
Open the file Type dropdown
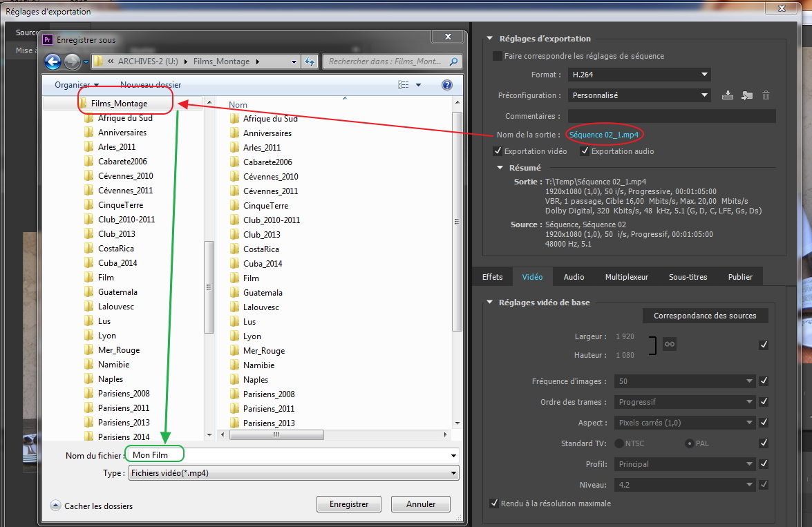[293, 473]
